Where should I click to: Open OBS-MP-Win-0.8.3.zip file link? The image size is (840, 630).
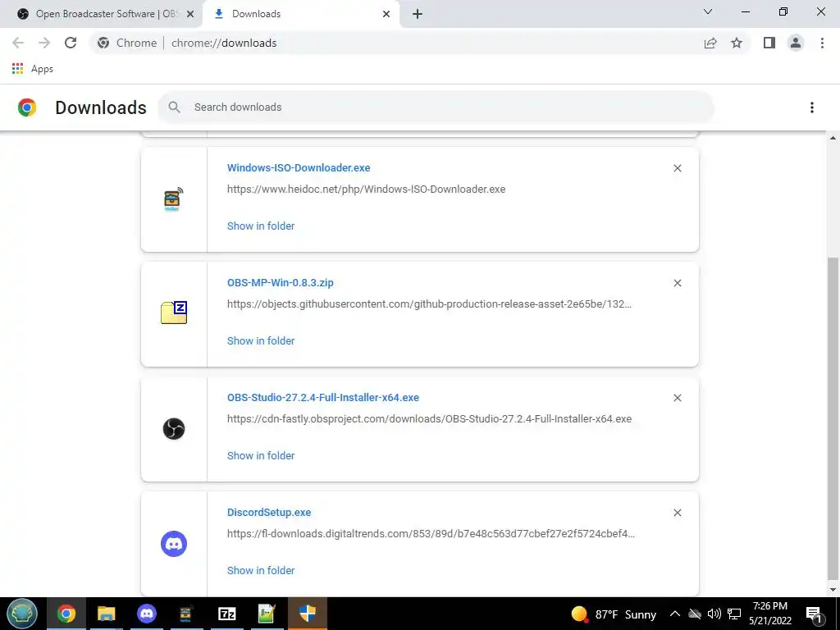pyautogui.click(x=281, y=283)
